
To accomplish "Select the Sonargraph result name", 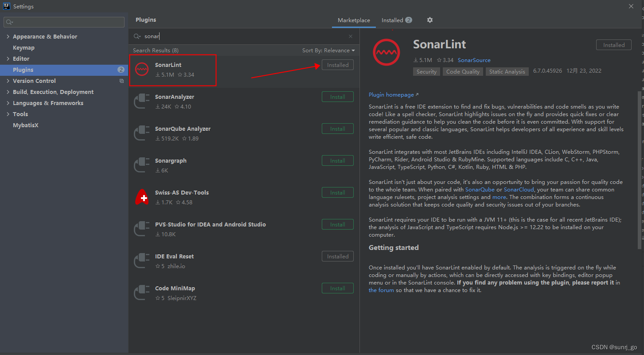I will (171, 161).
